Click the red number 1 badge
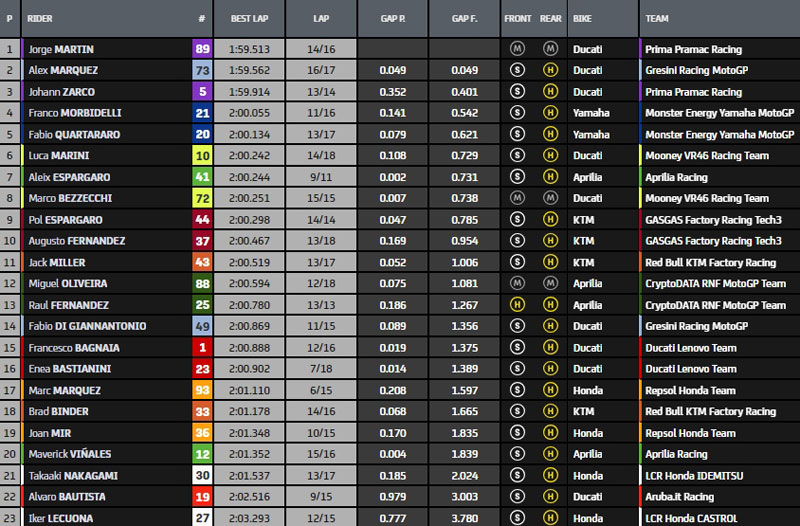 202,348
